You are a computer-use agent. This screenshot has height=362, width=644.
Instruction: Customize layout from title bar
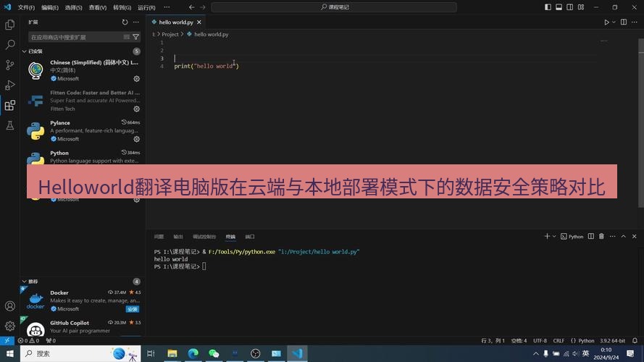pyautogui.click(x=581, y=7)
